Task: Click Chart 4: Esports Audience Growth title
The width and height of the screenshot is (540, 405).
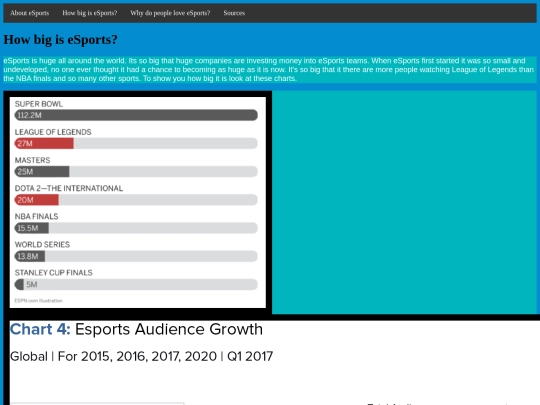Action: 136,329
